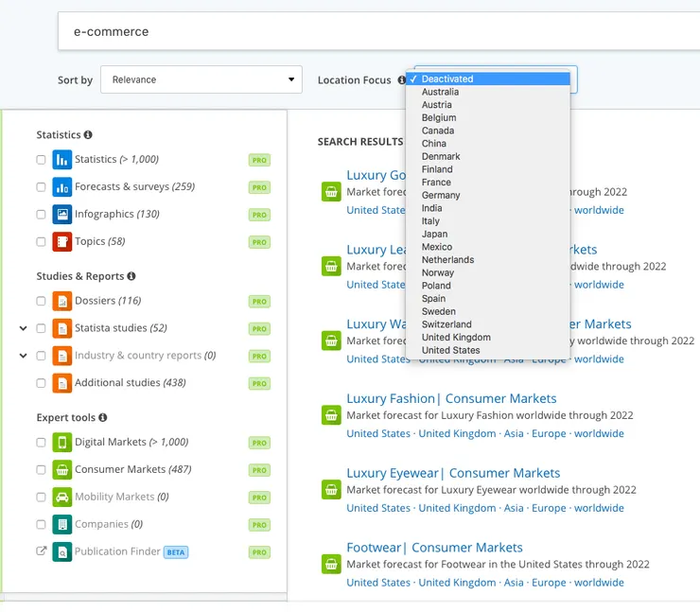Click the Digital Markets phone icon
700x612 pixels.
tap(62, 443)
